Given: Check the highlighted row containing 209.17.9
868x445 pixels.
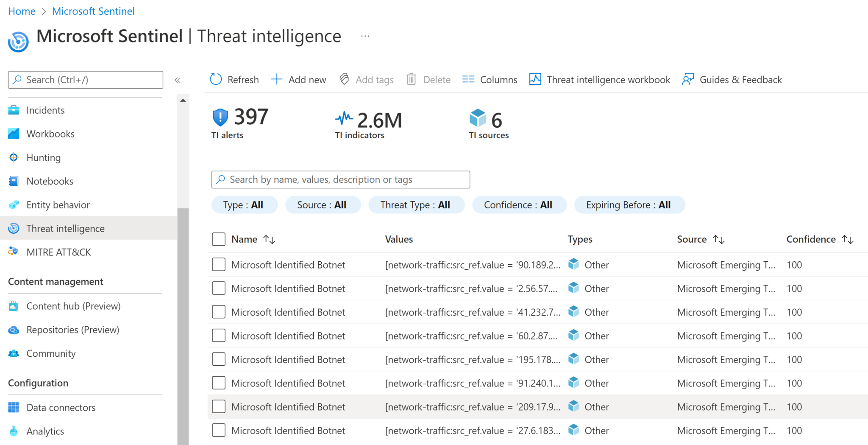Looking at the screenshot, I should tap(218, 406).
